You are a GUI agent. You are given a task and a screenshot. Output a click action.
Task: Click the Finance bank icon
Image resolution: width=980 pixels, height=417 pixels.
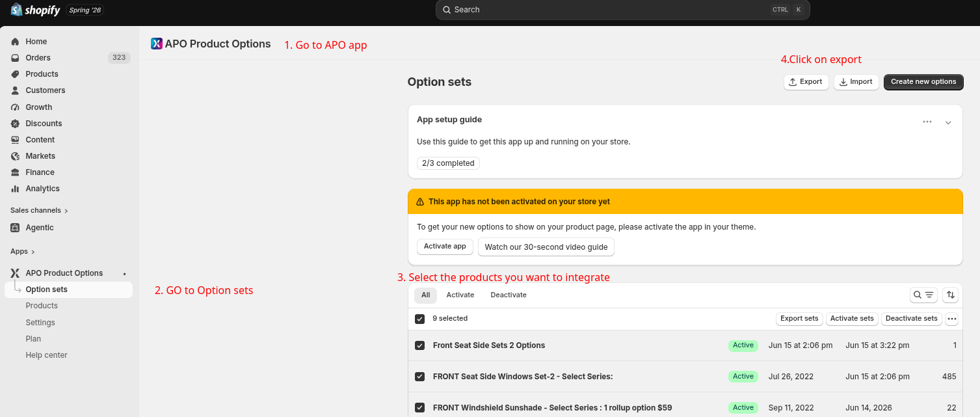[15, 172]
